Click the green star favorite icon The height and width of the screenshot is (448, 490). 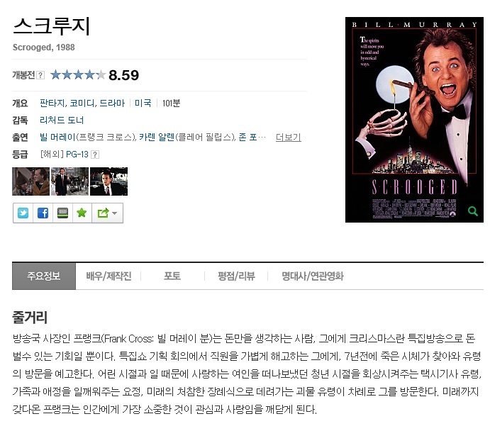(82, 213)
